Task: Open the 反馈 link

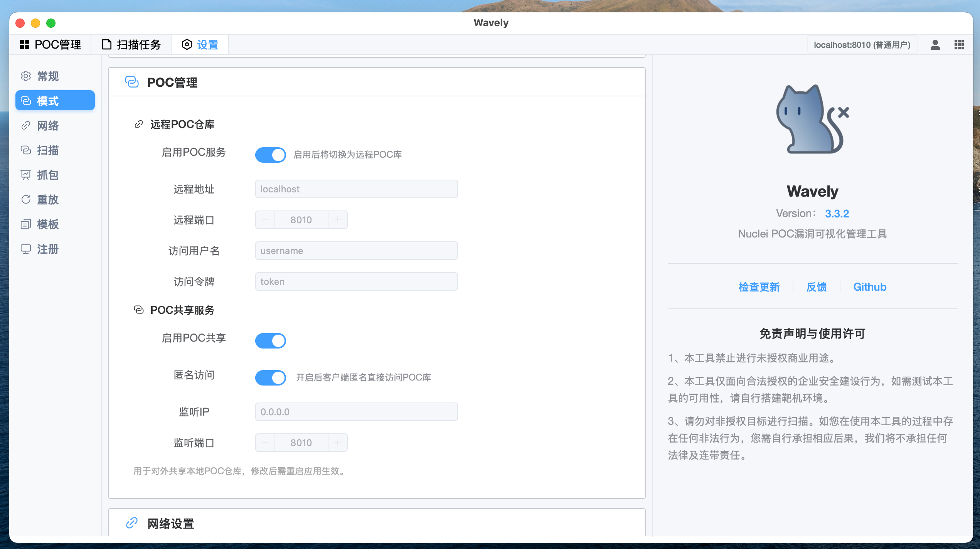Action: 817,287
